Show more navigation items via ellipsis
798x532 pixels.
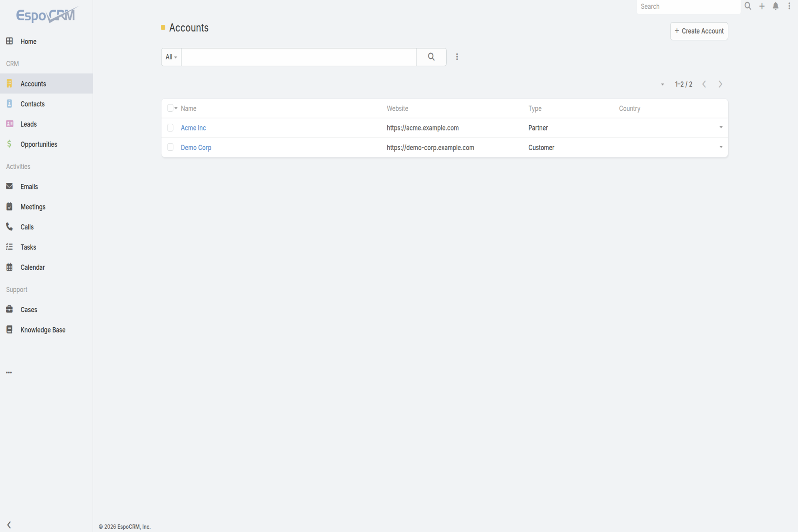coord(9,372)
